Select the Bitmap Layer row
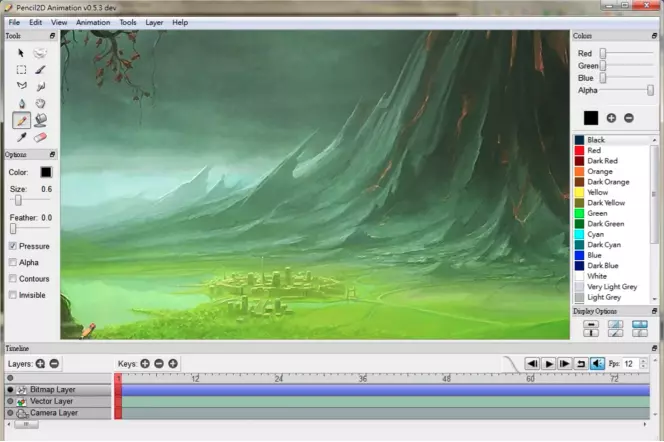 [x=58, y=390]
